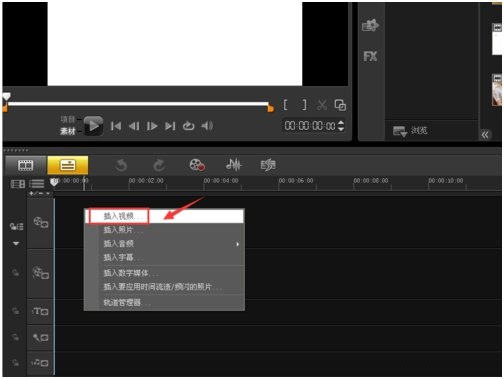Viewport: 504px width, 379px height.
Task: Select the voice track microphone icon
Action: pos(40,337)
